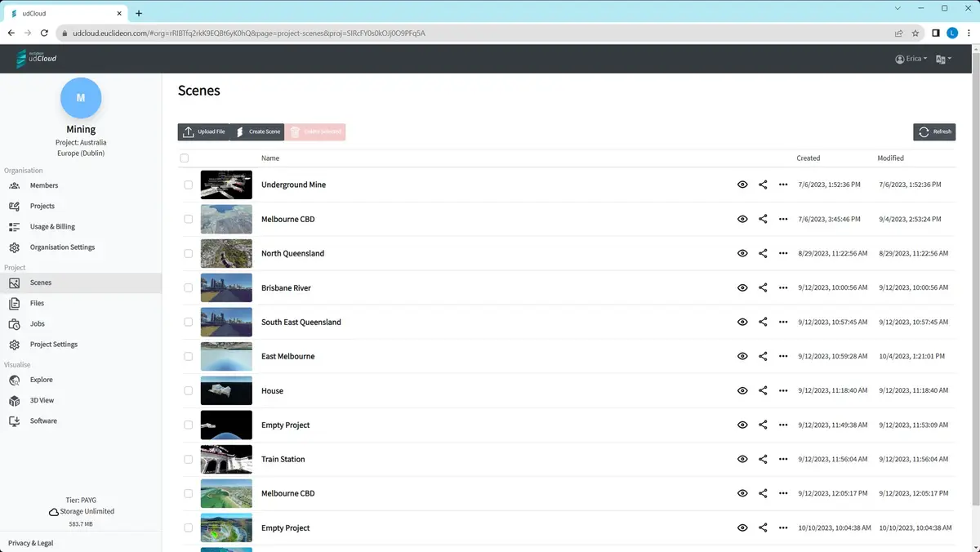The width and height of the screenshot is (980, 552).
Task: Open more options for South East Queensland
Action: (x=783, y=322)
